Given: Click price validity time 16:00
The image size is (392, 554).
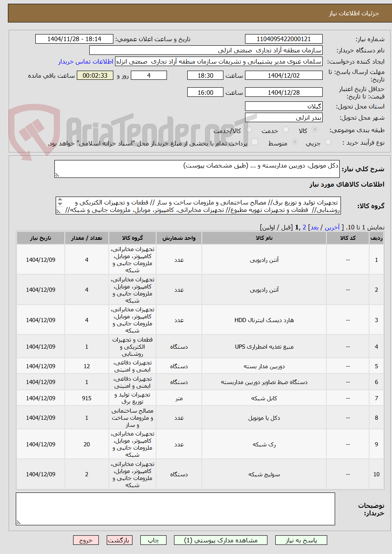Looking at the screenshot, I should tap(205, 93).
